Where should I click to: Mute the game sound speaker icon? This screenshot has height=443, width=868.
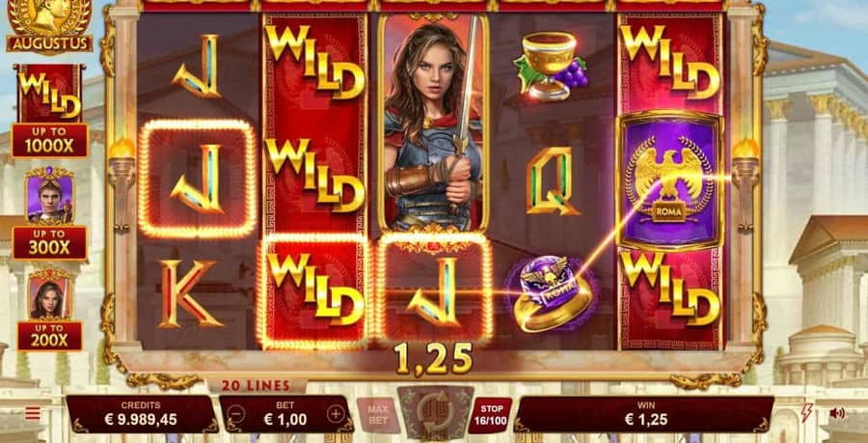[x=837, y=413]
